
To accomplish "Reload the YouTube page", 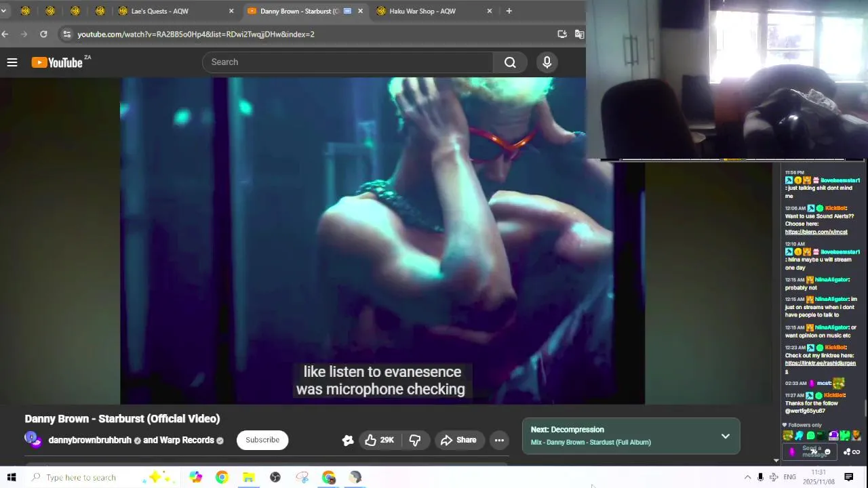I will [x=43, y=34].
